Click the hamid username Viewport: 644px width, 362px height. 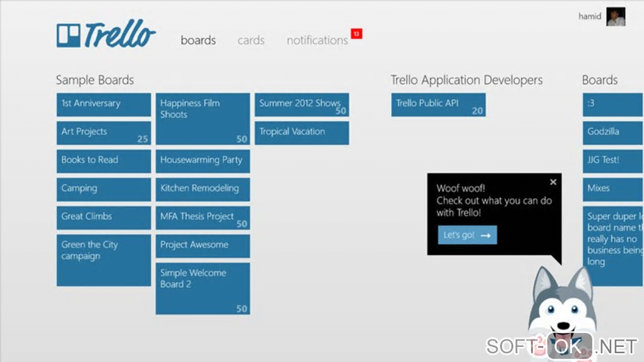[x=589, y=16]
